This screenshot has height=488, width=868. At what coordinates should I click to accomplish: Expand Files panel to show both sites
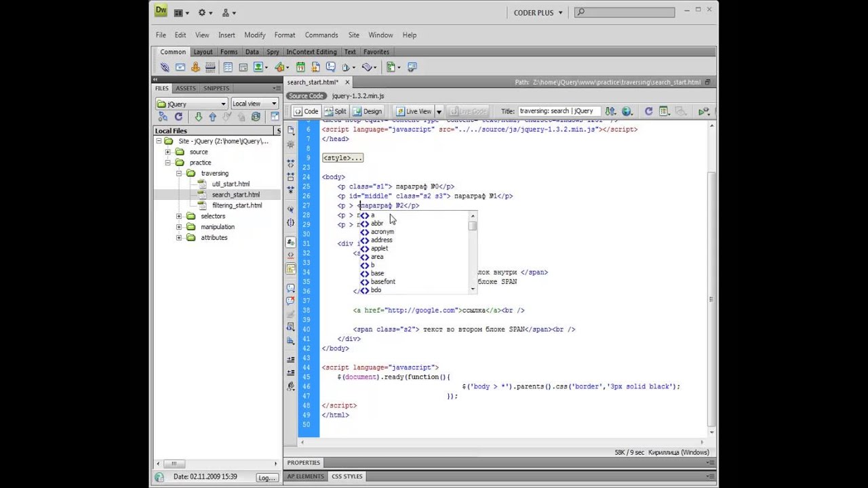pos(275,117)
